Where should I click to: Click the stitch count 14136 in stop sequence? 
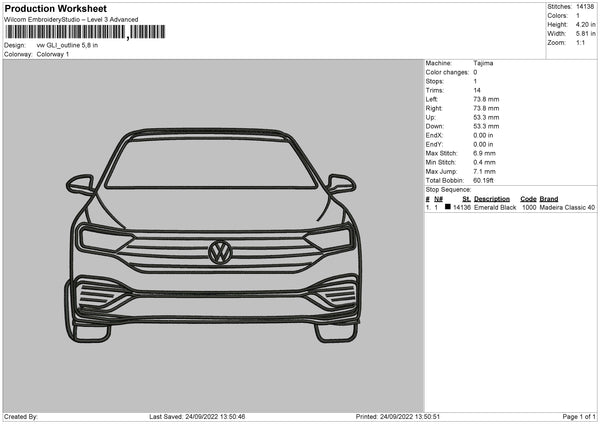click(x=462, y=207)
